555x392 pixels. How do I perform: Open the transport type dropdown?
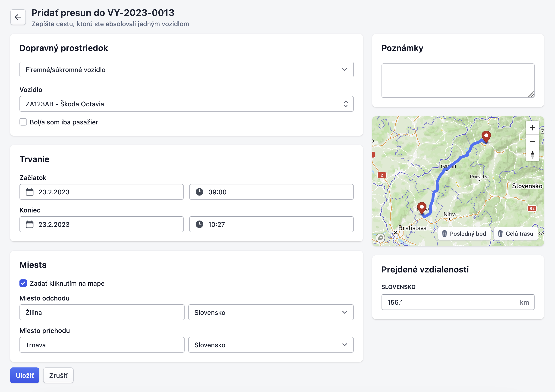186,70
